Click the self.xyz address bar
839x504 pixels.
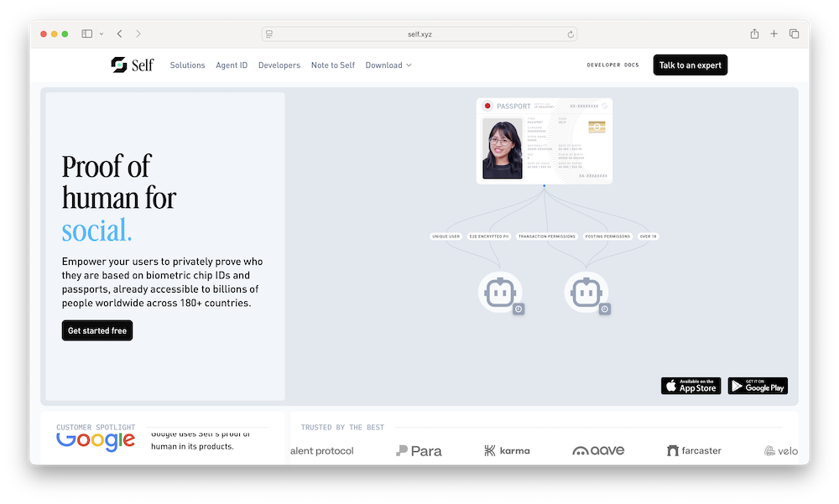[419, 34]
